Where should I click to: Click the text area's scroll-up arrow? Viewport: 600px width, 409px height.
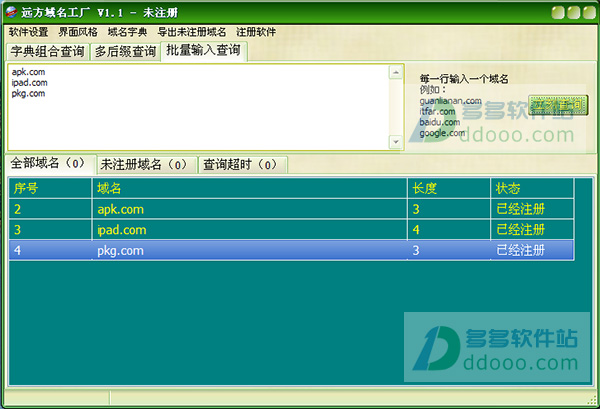tap(396, 72)
